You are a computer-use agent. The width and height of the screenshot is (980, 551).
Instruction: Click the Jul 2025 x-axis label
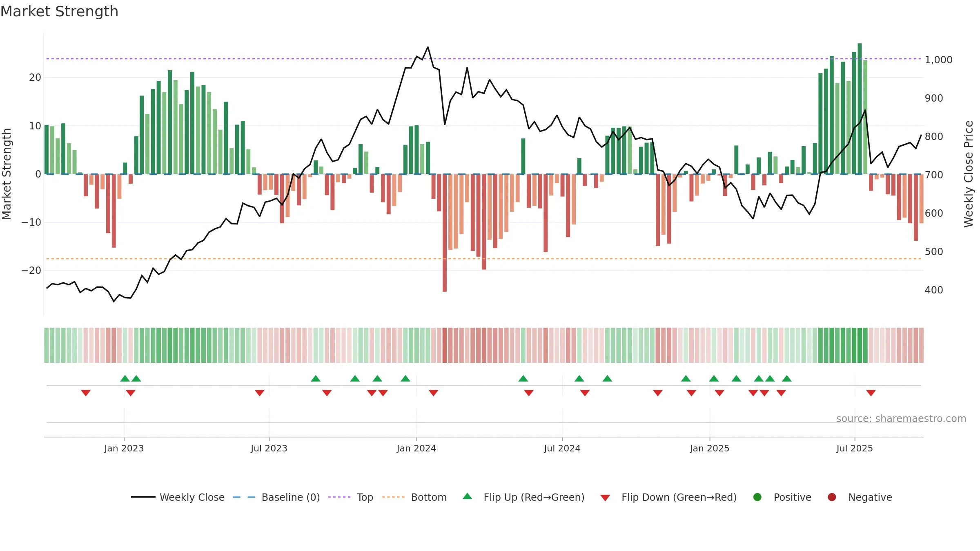[855, 449]
